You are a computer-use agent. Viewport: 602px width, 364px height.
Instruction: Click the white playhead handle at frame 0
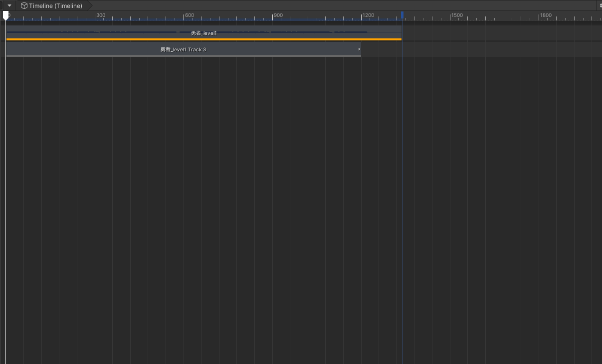[5, 15]
